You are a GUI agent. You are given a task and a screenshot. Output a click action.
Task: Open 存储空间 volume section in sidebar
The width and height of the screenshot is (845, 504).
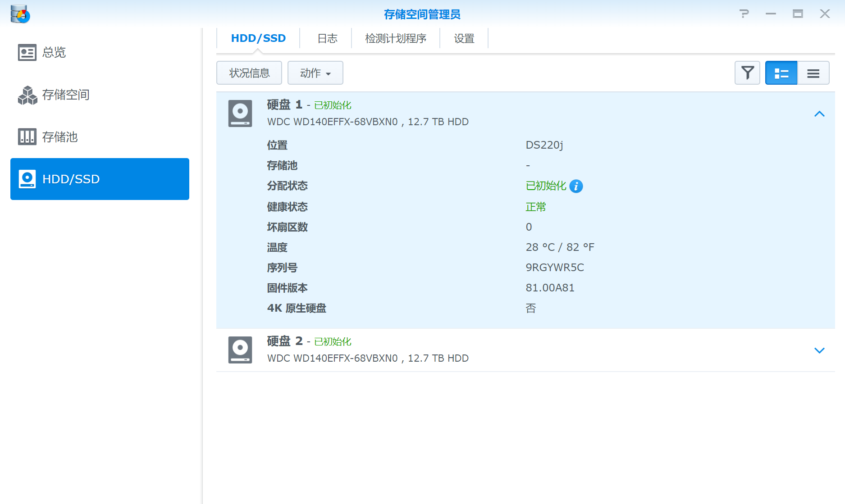[x=65, y=95]
